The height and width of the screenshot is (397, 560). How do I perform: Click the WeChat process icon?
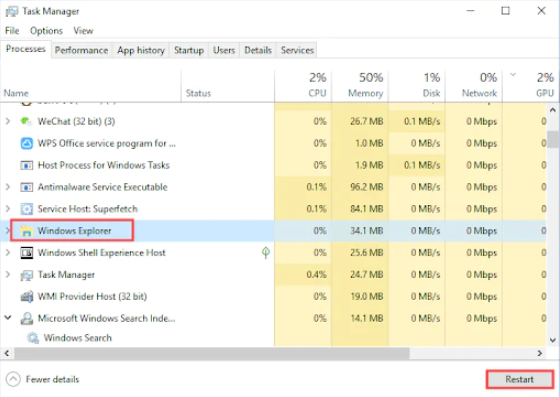[26, 121]
